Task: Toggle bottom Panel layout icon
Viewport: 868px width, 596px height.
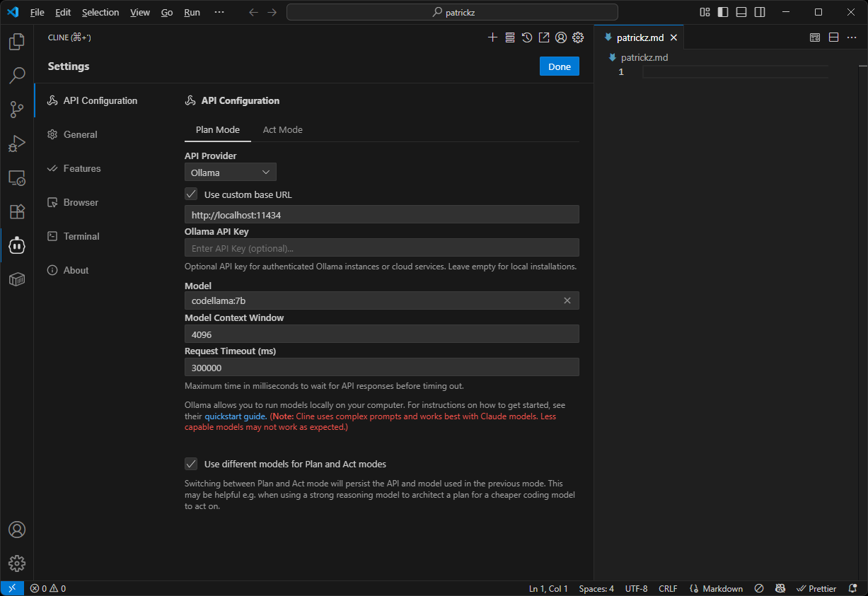Action: click(x=741, y=12)
